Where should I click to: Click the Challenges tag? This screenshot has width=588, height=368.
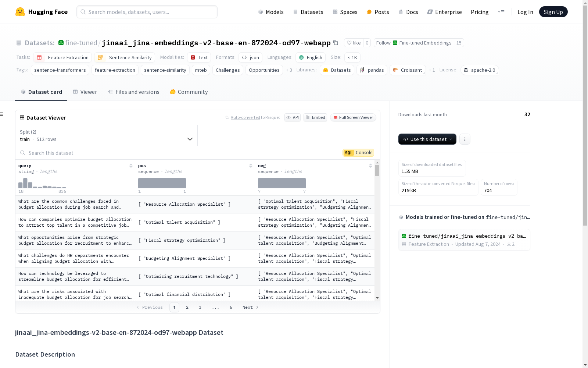(x=228, y=70)
